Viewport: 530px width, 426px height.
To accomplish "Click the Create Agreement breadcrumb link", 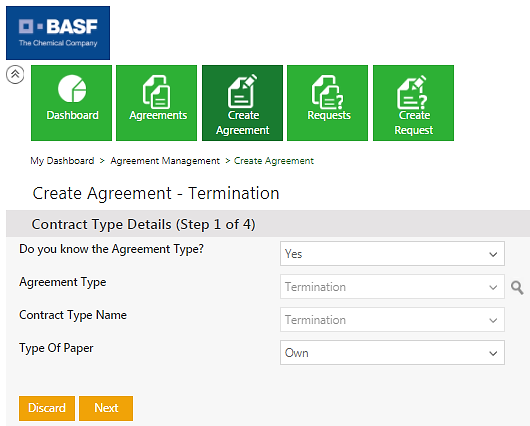I will coord(274,161).
